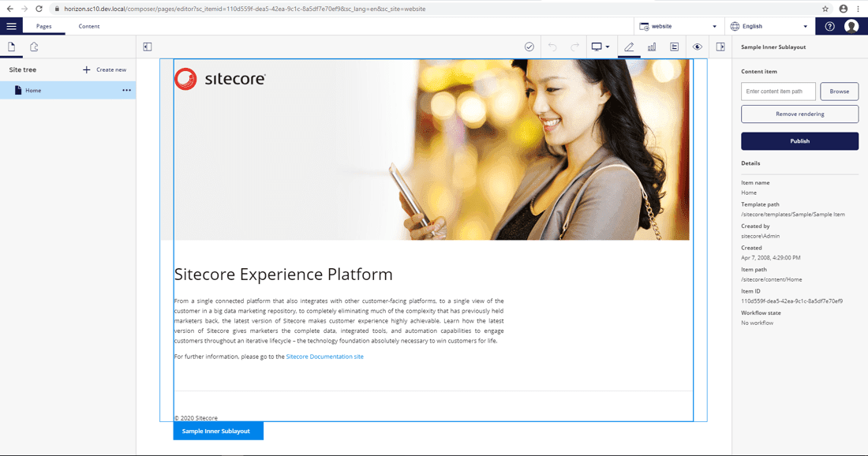Image resolution: width=868 pixels, height=456 pixels.
Task: Click the item path /sitecore/content/Home value
Action: [x=771, y=279]
